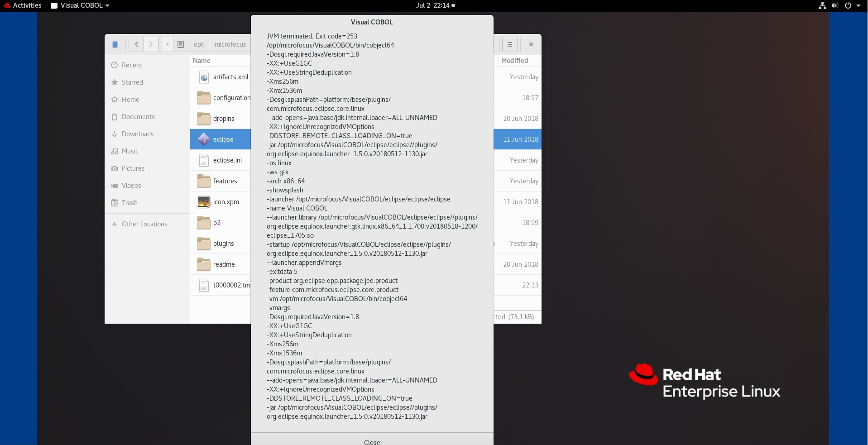Click the "JVM terminated. Exit code=253" line

click(312, 36)
